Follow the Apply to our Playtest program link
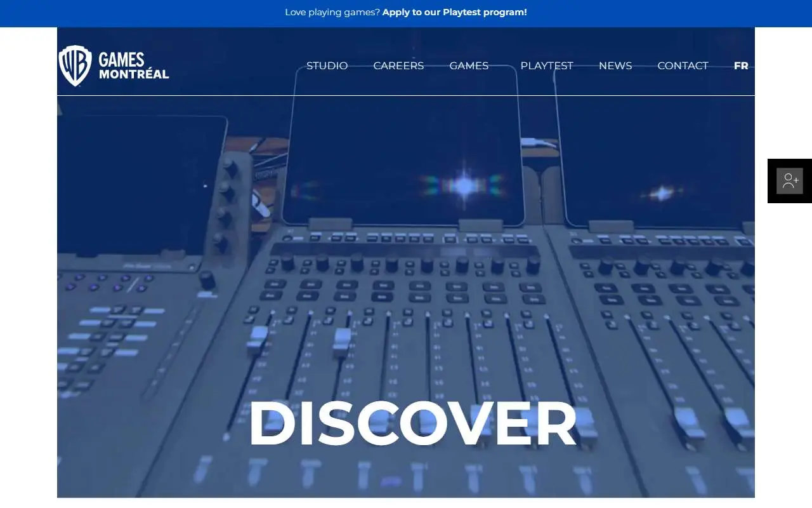Image resolution: width=812 pixels, height=508 pixels. click(454, 12)
